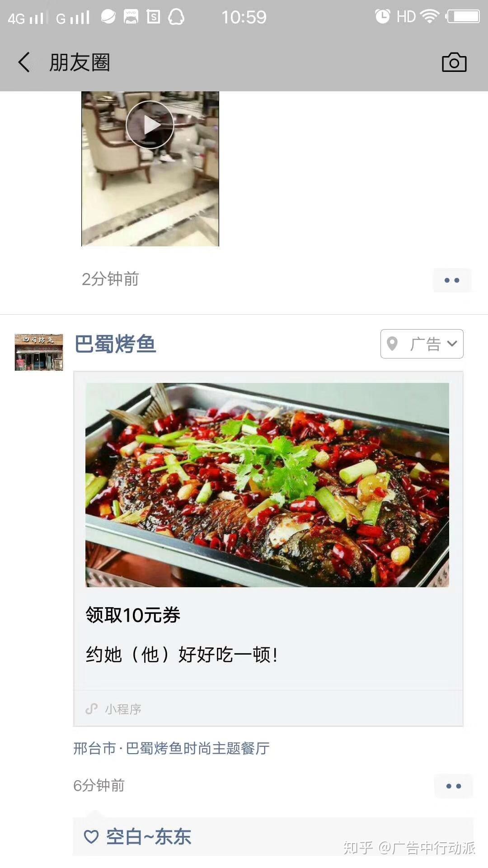The height and width of the screenshot is (868, 488).
Task: Expand the 广告 dropdown chevron
Action: point(452,344)
